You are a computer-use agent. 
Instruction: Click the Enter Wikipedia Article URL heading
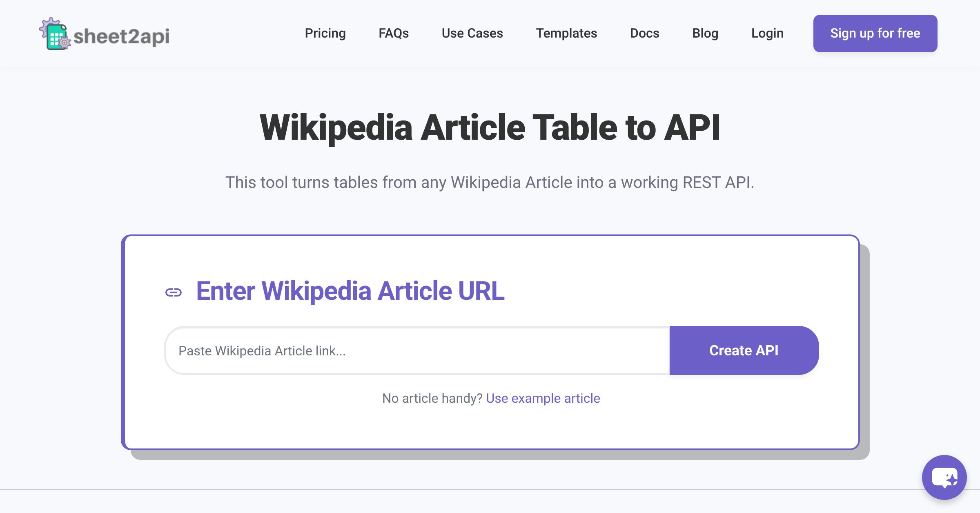click(350, 292)
